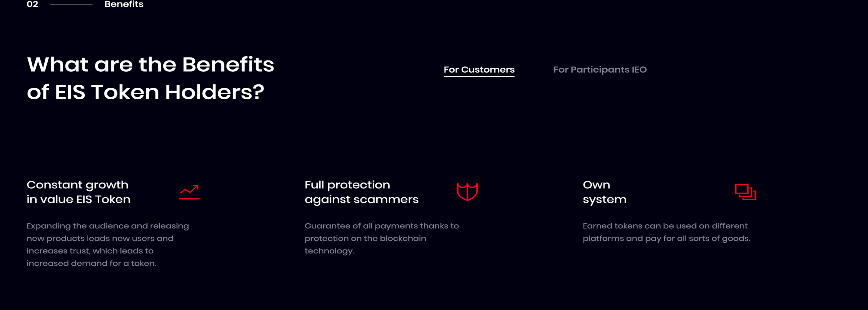This screenshot has width=868, height=310.
Task: Click the 'Earned tokens can be used' description
Action: (x=666, y=232)
